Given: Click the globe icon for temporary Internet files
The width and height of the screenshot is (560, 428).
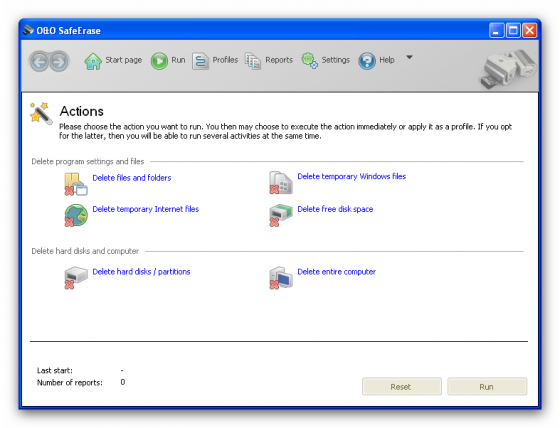Looking at the screenshot, I should tap(76, 215).
